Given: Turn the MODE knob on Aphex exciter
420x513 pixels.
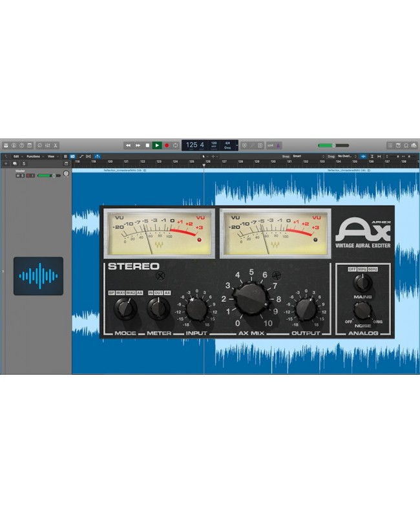Looking at the screenshot, I should [x=125, y=309].
